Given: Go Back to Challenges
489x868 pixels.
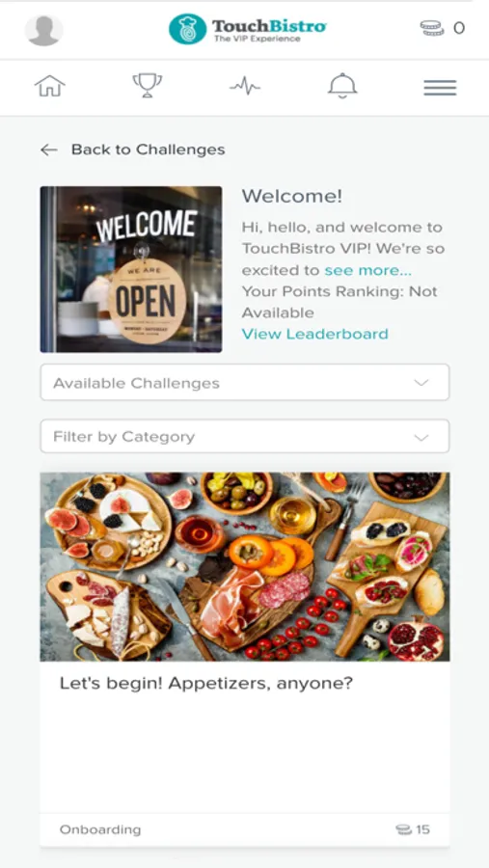Looking at the screenshot, I should pos(148,149).
